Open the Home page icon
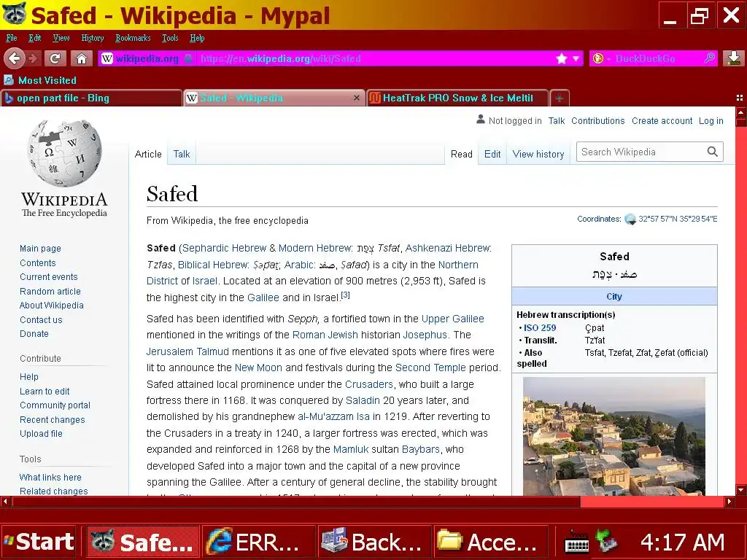Viewport: 747px width, 560px height. (x=82, y=58)
